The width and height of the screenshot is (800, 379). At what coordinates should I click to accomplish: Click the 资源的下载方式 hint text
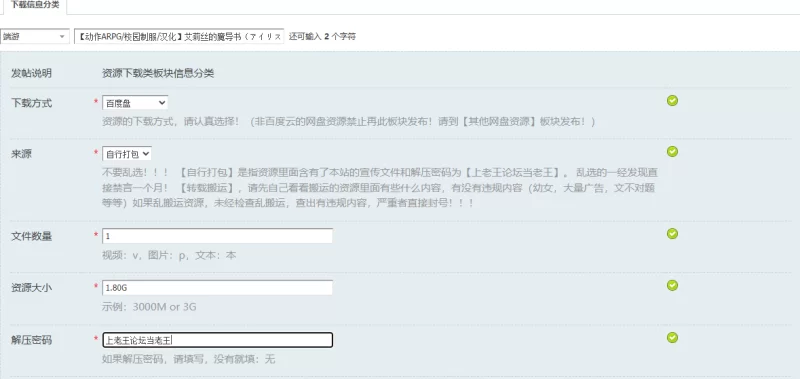[x=348, y=122]
